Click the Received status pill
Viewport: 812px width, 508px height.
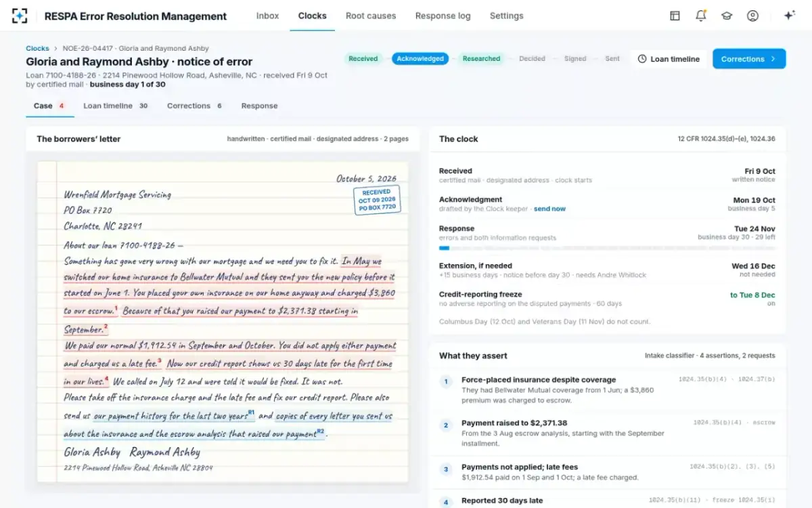pos(363,59)
